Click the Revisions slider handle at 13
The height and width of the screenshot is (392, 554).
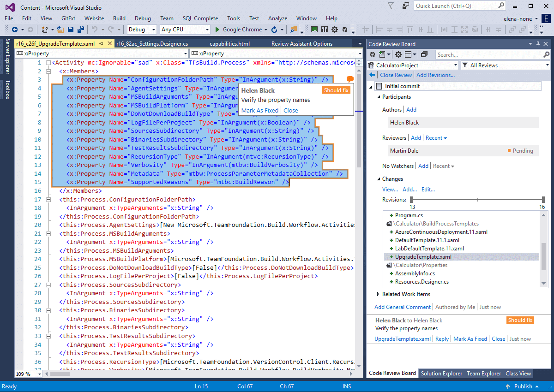[411, 200]
